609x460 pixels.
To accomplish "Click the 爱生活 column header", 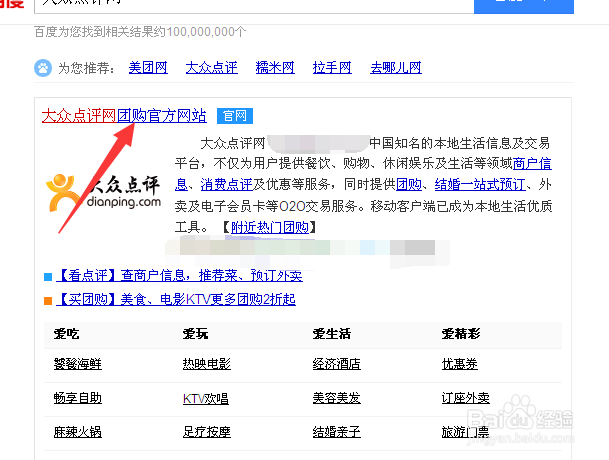I will click(332, 334).
